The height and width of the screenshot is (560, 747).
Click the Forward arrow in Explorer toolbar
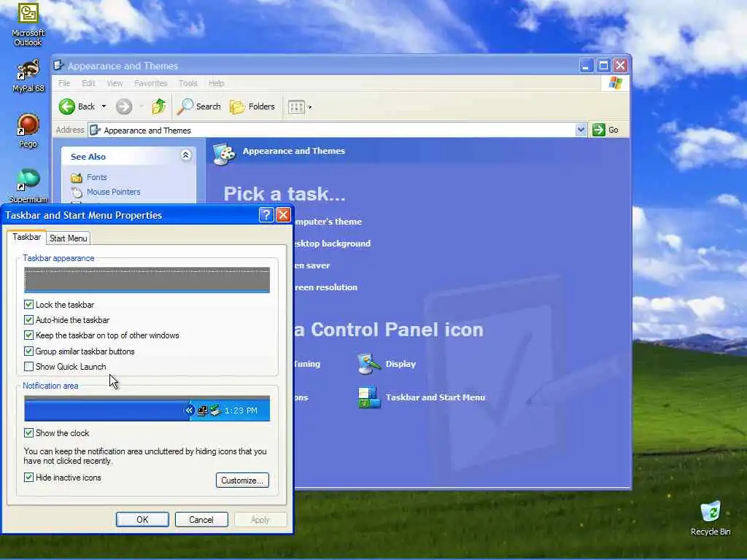[x=124, y=106]
